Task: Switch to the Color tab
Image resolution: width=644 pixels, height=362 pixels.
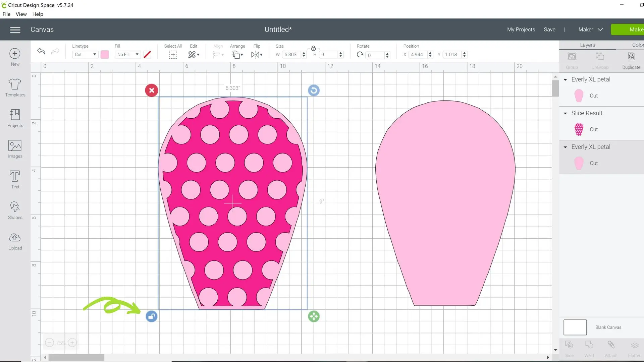Action: [x=638, y=45]
